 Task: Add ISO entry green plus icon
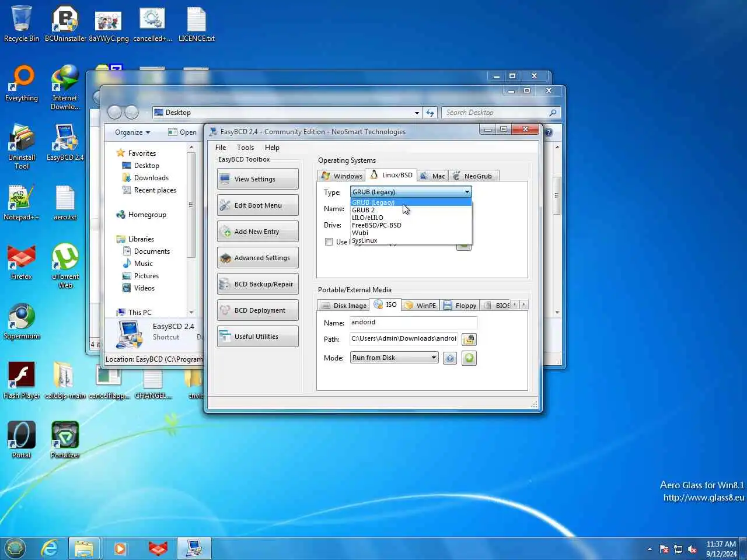pyautogui.click(x=469, y=358)
